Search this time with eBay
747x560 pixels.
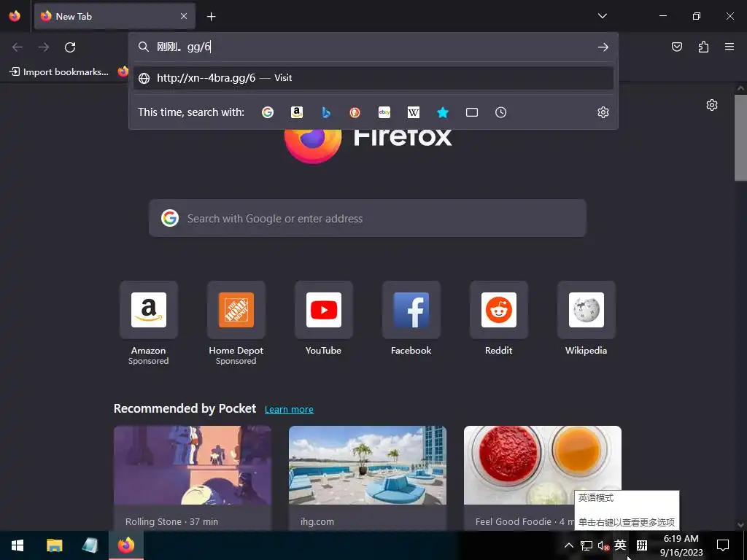tap(384, 112)
